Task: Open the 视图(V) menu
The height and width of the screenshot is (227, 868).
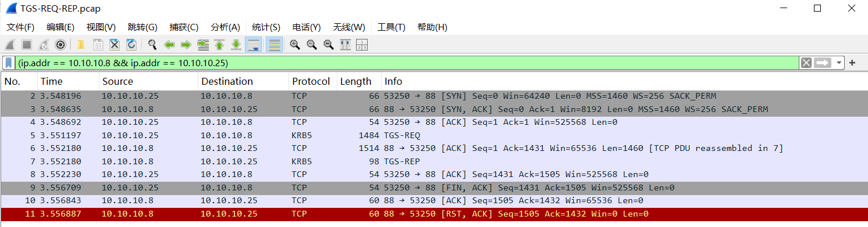Action: [101, 27]
